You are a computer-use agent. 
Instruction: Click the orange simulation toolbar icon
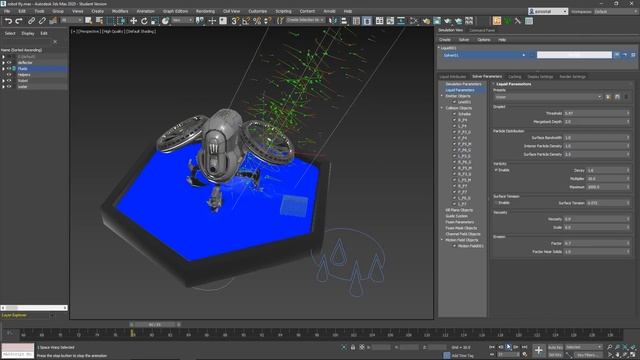tap(497, 21)
